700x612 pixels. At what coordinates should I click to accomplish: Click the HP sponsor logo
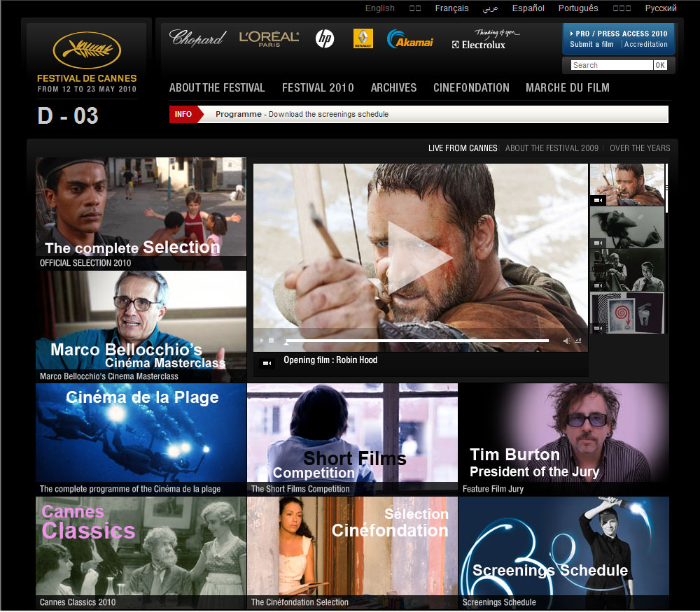pos(325,38)
